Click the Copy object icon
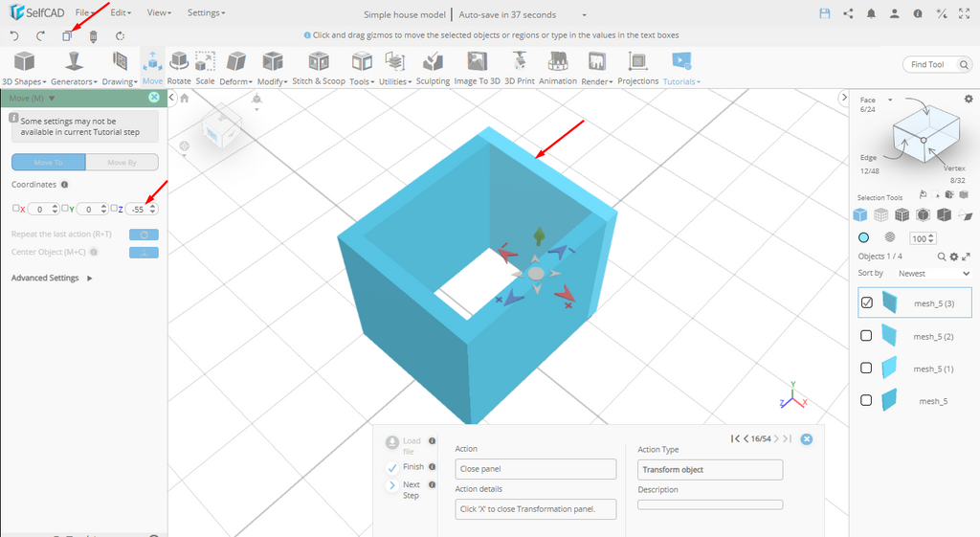Viewport: 980px width, 537px height. click(67, 36)
